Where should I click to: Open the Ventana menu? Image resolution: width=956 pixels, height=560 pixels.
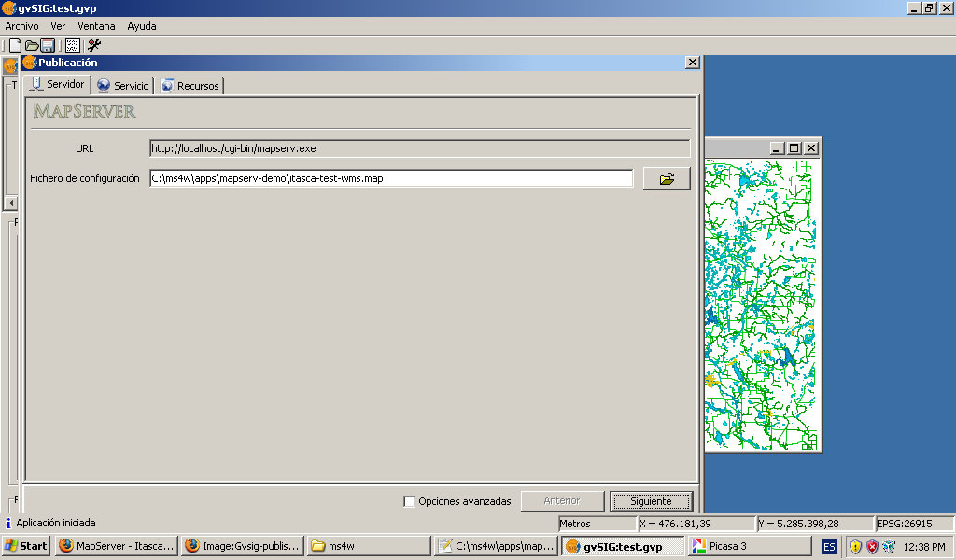point(97,26)
